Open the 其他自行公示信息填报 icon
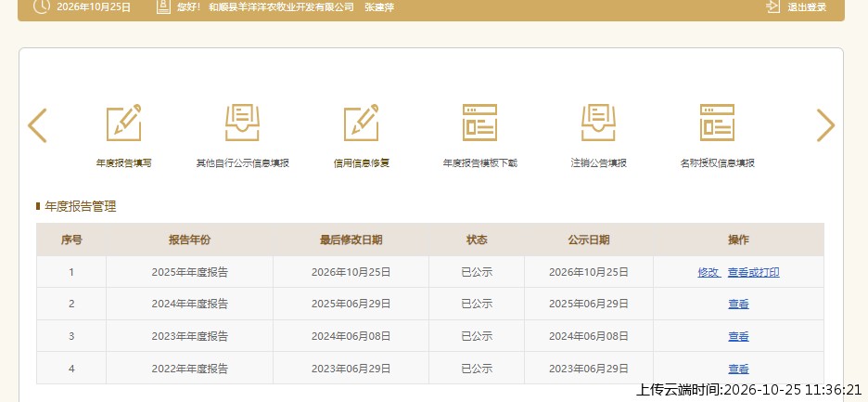 (x=242, y=123)
